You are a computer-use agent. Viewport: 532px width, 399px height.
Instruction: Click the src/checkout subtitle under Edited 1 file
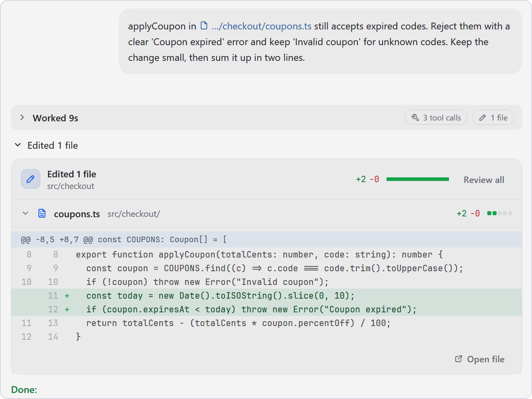coord(71,186)
